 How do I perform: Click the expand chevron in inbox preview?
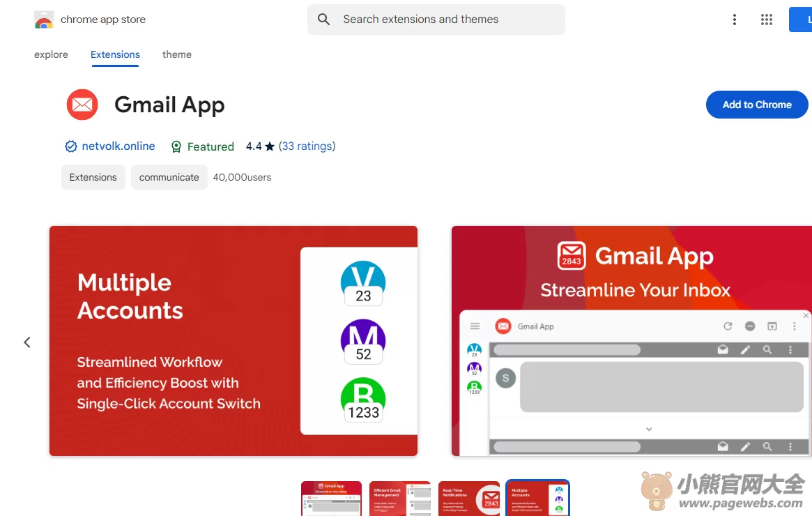649,429
